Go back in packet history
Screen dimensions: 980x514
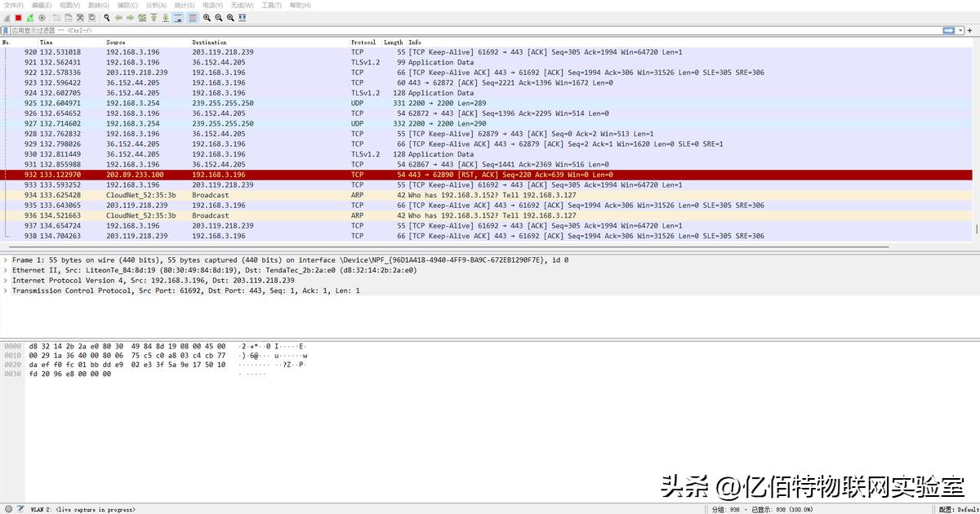click(x=118, y=17)
